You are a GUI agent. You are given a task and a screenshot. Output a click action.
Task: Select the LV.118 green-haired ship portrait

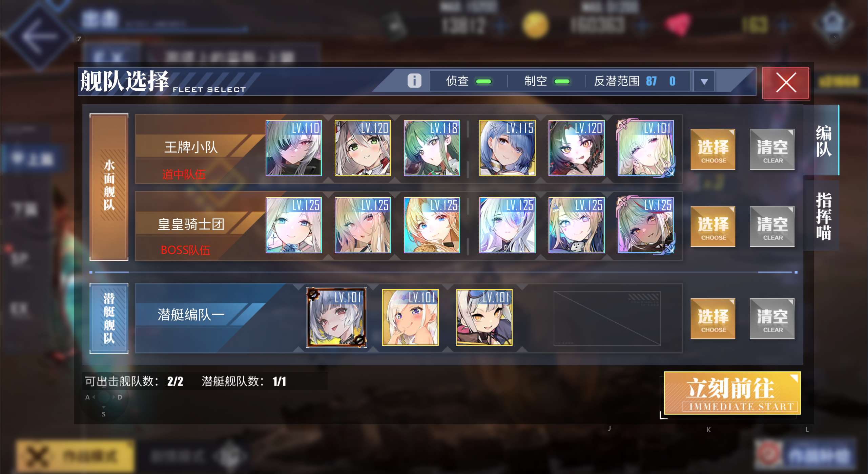tap(432, 148)
